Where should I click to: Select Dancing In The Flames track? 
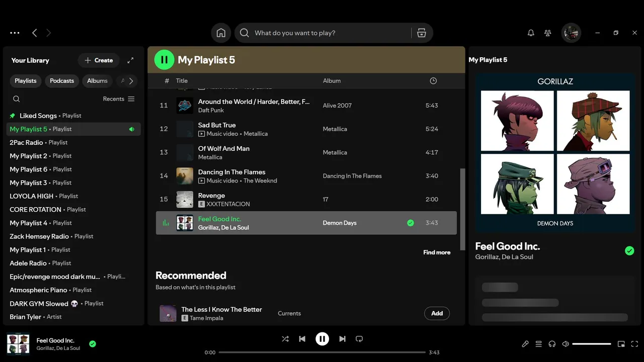point(306,176)
